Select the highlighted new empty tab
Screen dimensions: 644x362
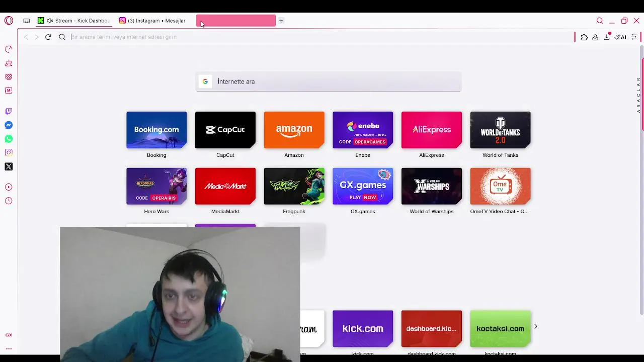pyautogui.click(x=236, y=21)
